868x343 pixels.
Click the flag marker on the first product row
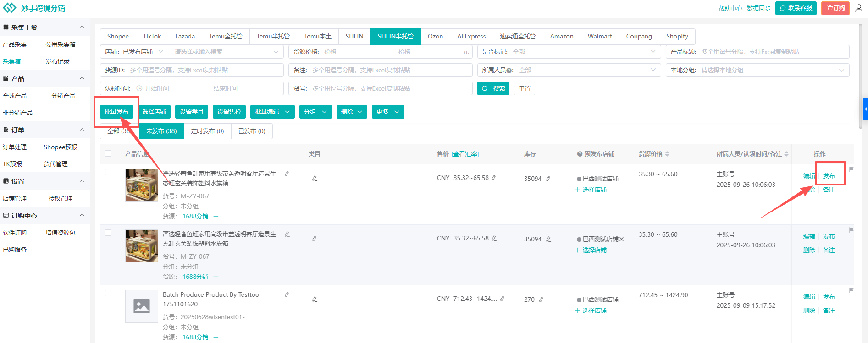[851, 169]
